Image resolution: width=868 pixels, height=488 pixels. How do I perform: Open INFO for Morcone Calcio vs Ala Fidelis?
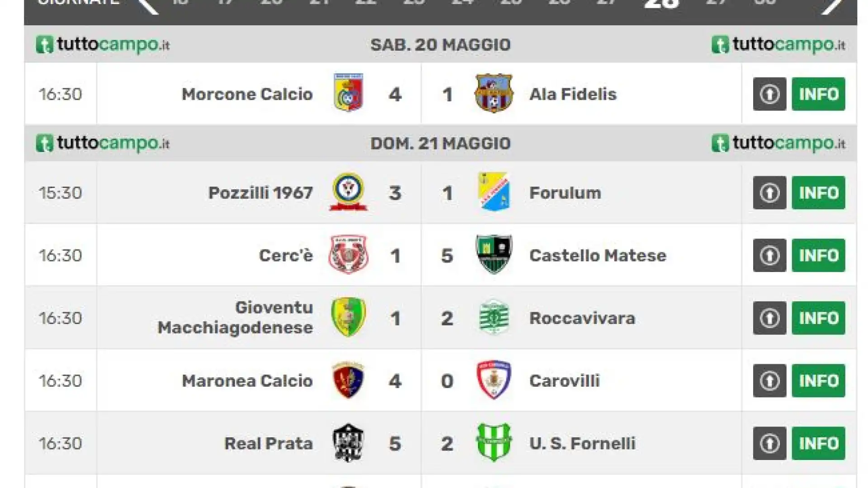(x=818, y=94)
